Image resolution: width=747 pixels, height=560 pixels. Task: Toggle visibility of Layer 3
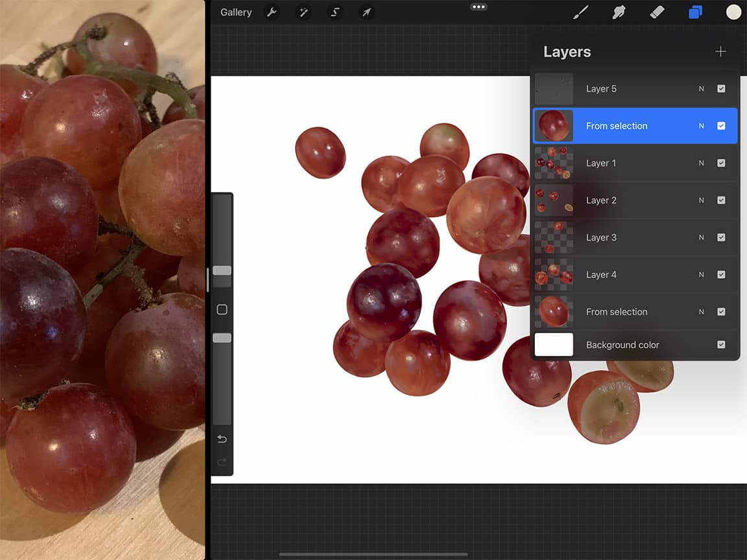click(x=721, y=237)
